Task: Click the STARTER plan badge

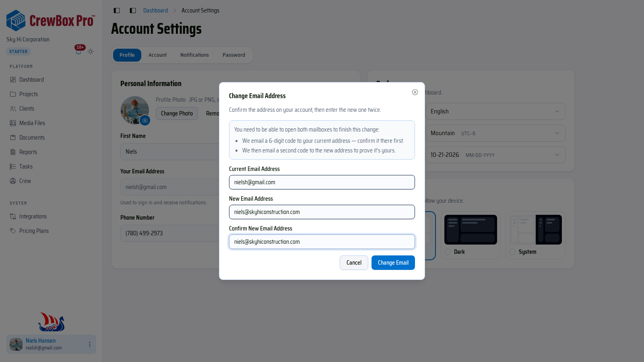Action: [x=19, y=51]
